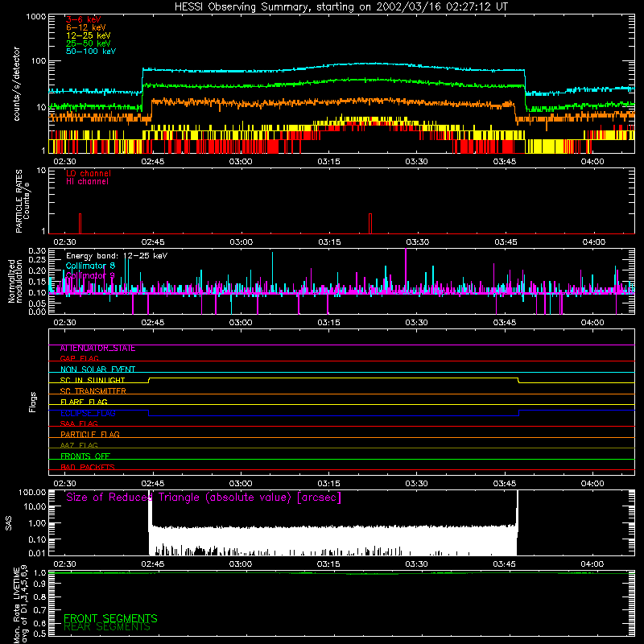
Task: Click the GAP_FLAG label
Action: pos(79,358)
